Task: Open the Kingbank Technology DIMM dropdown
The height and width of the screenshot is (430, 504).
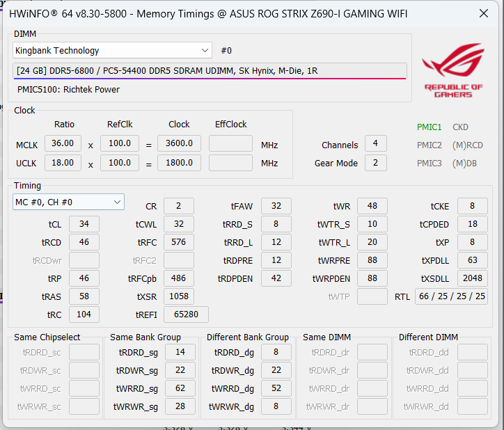Action: (x=113, y=51)
